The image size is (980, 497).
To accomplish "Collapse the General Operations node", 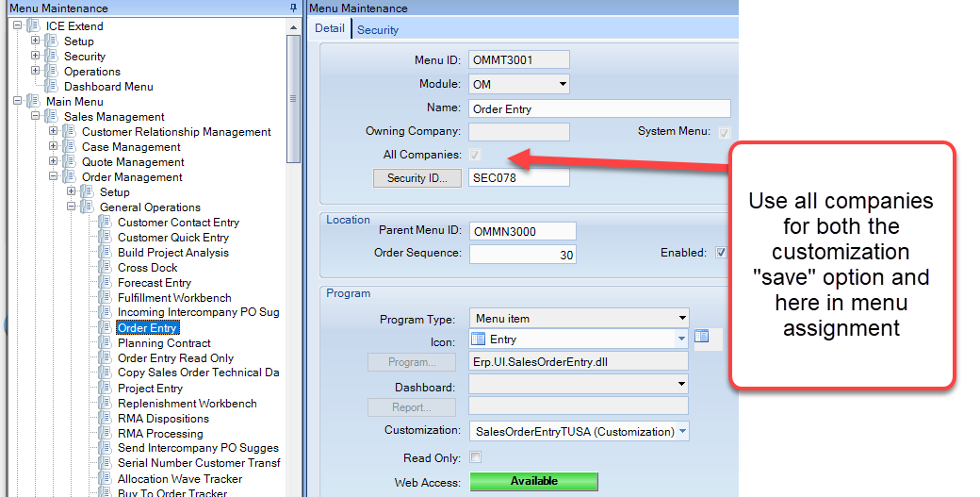I will (x=72, y=207).
